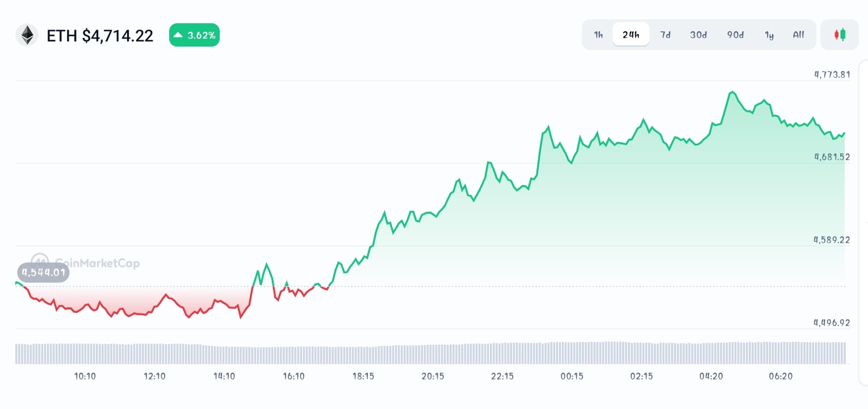Click the 12:10 time axis label
This screenshot has width=868, height=409.
coord(154,376)
